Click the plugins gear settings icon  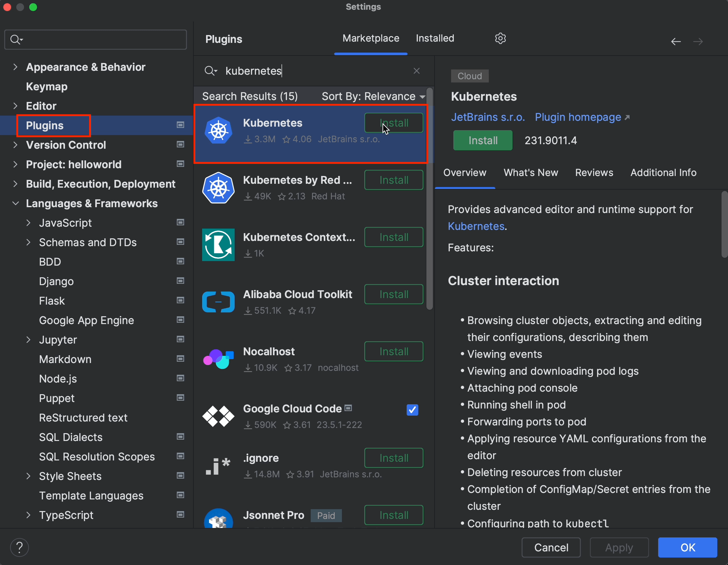[500, 39]
